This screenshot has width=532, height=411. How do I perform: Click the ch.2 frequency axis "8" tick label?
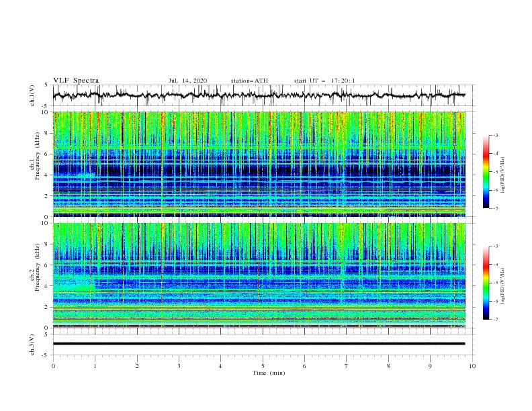click(47, 244)
